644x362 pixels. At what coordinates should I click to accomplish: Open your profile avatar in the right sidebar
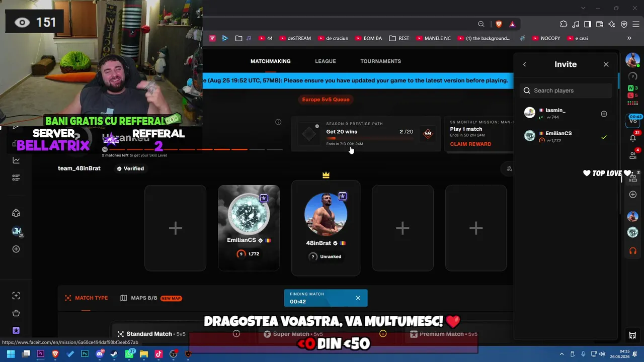632,60
